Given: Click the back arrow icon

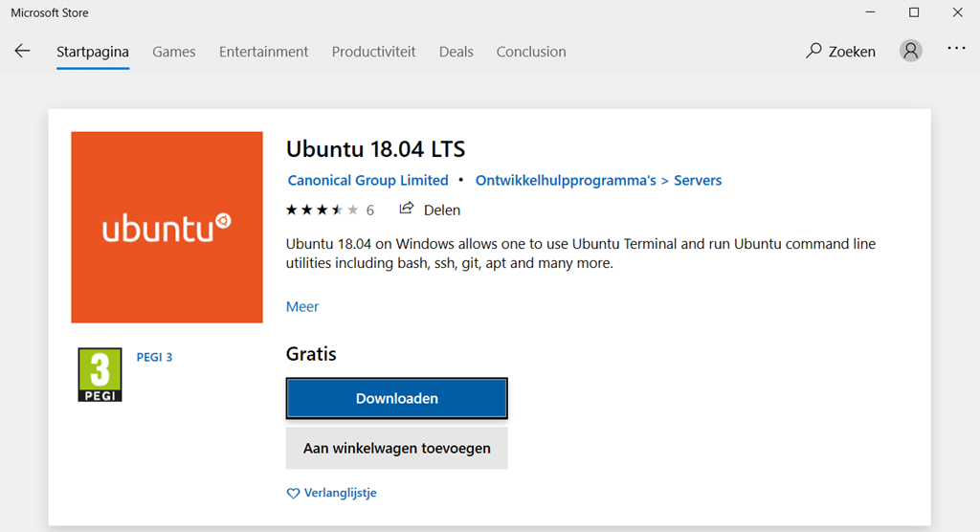Looking at the screenshot, I should click(23, 52).
